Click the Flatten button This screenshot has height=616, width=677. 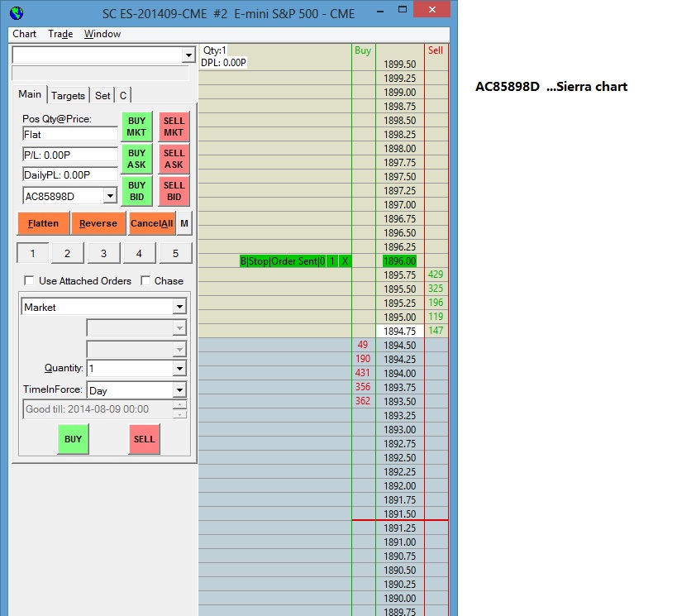point(43,223)
